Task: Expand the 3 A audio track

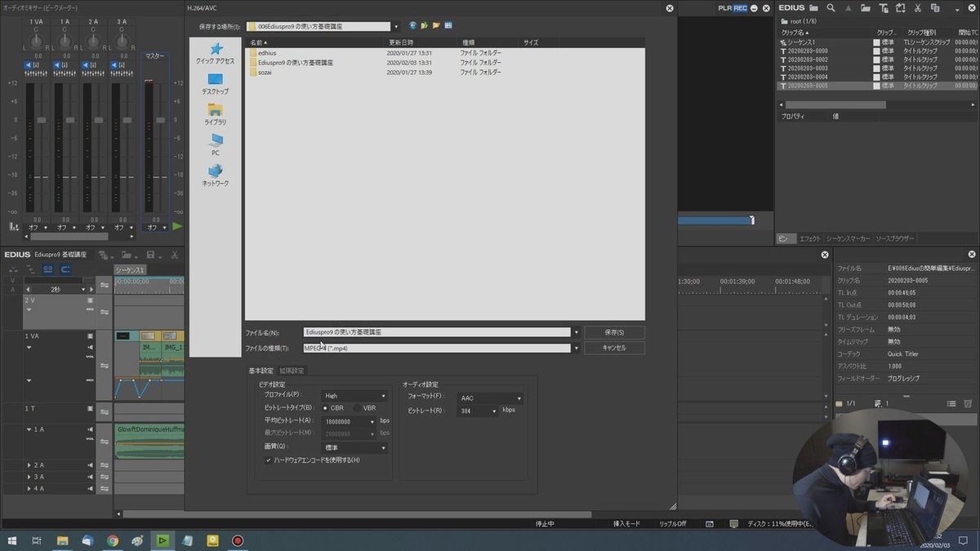Action: 29,477
